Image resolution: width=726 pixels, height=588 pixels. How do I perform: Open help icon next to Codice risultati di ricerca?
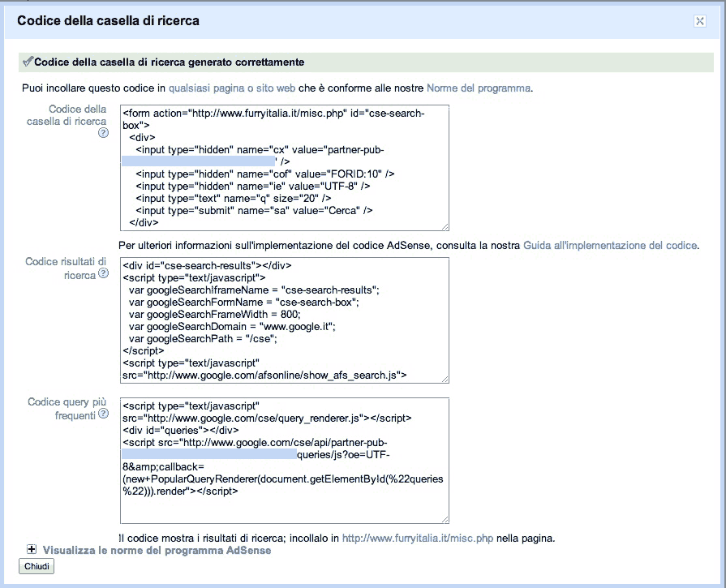103,275
